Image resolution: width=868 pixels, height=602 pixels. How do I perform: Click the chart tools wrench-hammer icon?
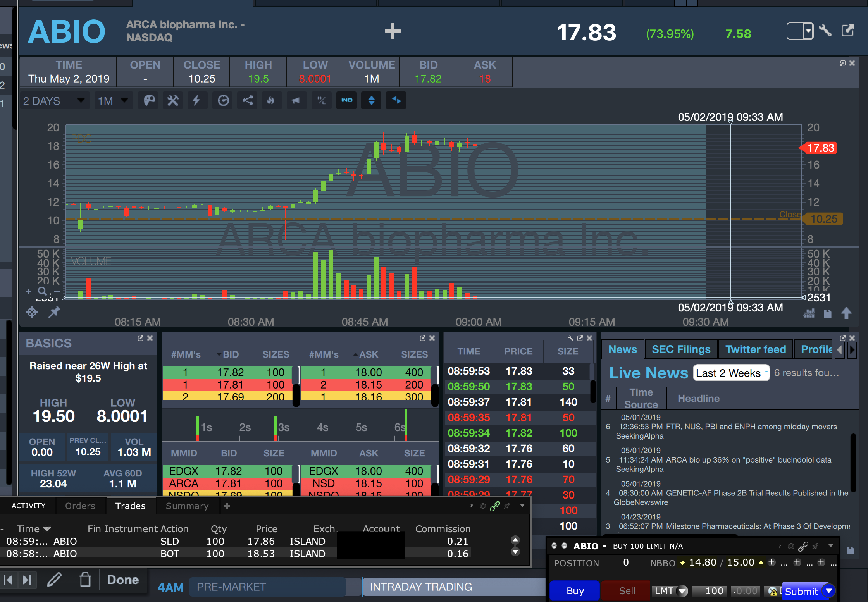173,101
